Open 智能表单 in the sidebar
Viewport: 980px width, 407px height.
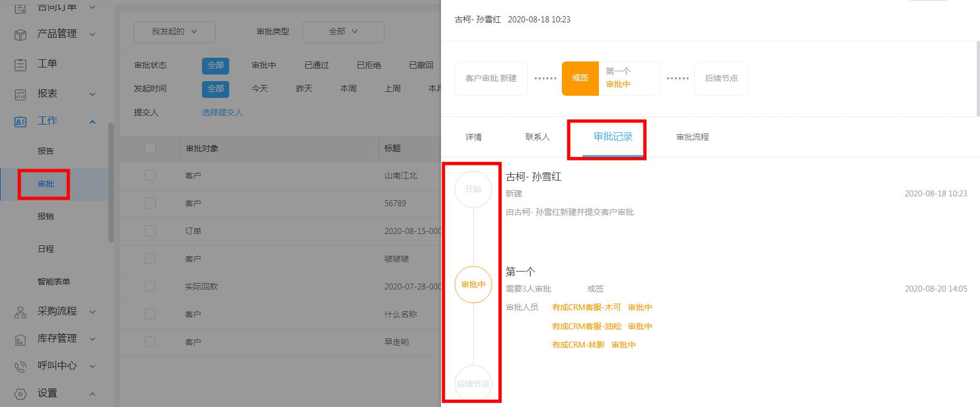click(54, 282)
